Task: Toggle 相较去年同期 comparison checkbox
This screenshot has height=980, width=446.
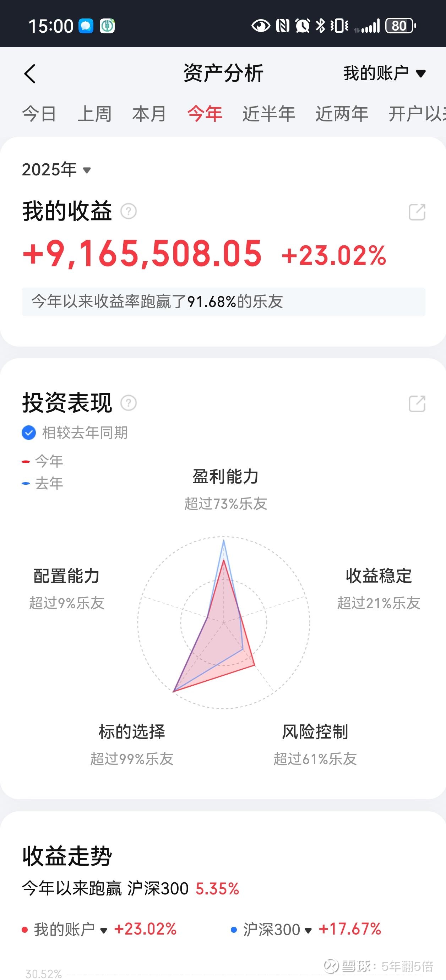Action: coord(29,432)
